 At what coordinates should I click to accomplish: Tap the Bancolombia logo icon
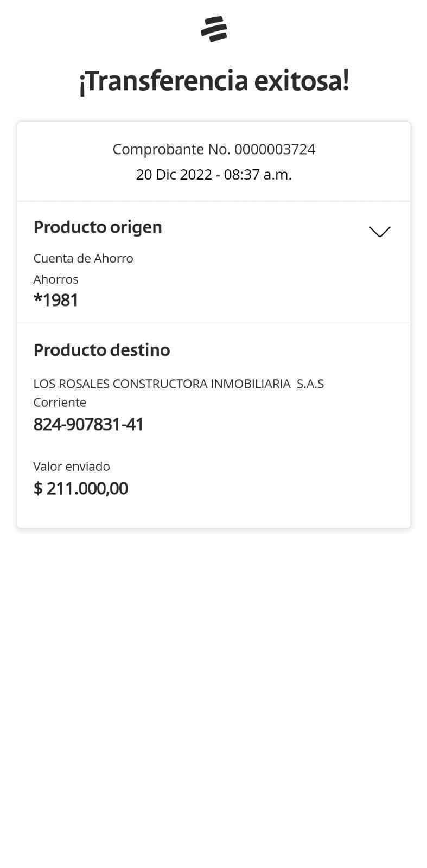214,29
